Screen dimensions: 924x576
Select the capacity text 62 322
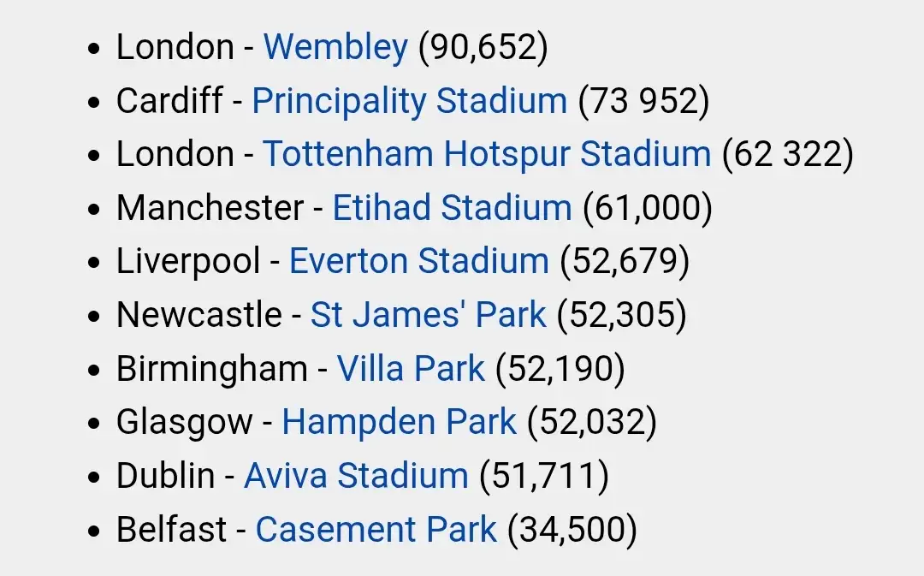coord(788,154)
